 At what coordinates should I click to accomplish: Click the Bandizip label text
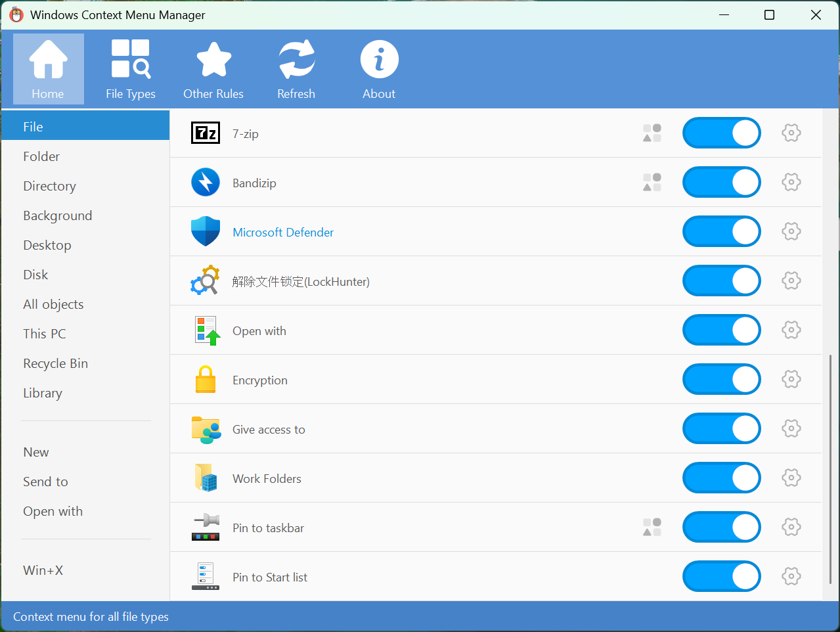254,183
